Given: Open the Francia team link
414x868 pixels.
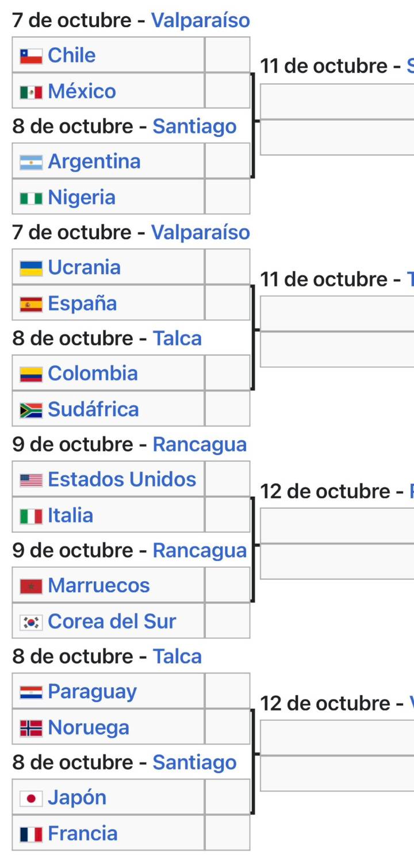Looking at the screenshot, I should (82, 834).
